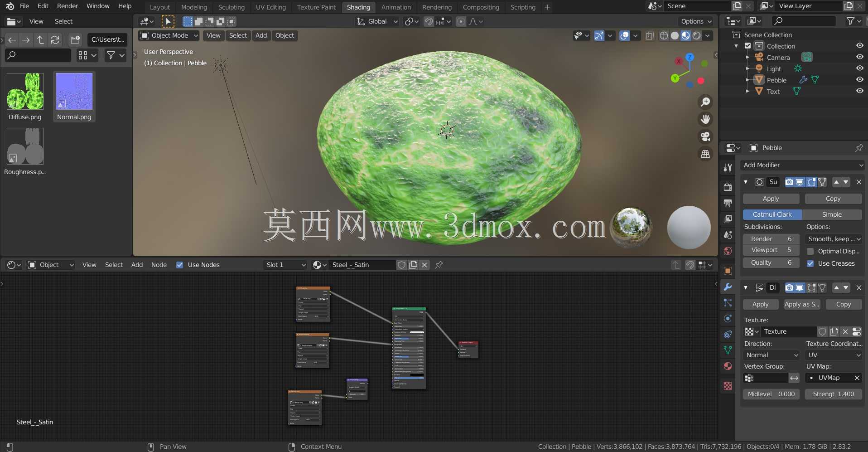
Task: Open the node editor Node menu
Action: tap(159, 265)
